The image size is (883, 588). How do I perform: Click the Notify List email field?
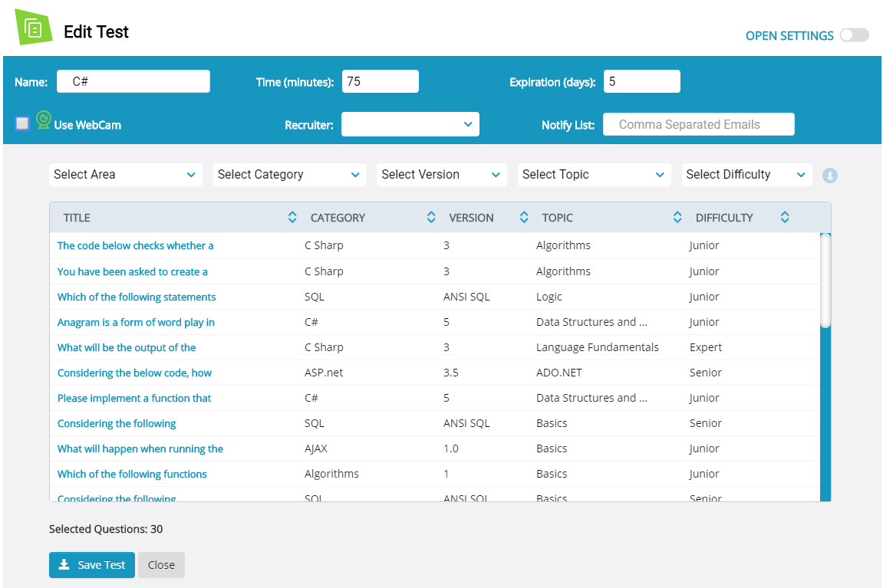tap(698, 124)
